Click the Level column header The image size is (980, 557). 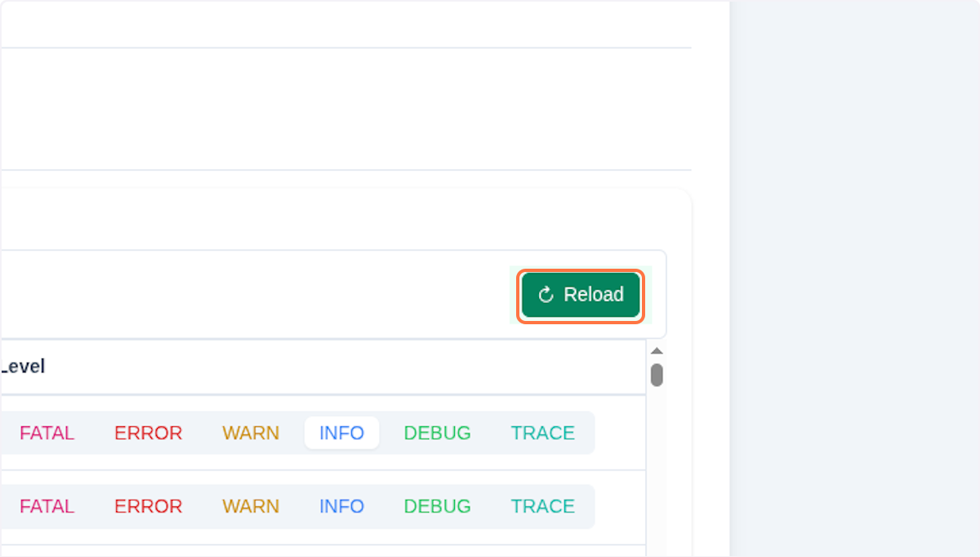[x=24, y=366]
